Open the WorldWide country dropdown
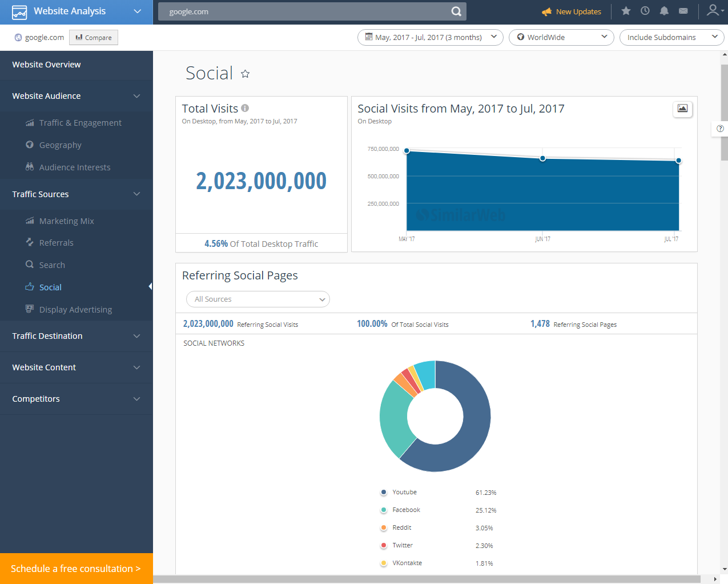 point(561,37)
